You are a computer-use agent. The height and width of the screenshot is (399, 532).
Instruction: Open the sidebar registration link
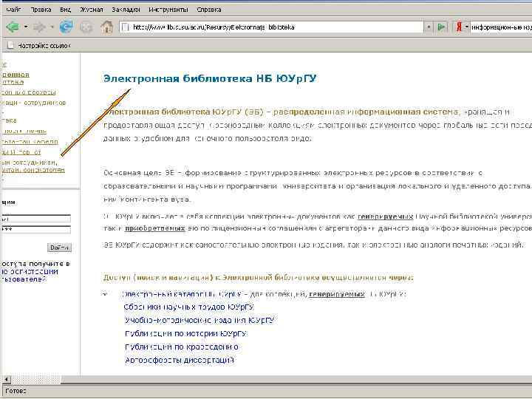29,276
